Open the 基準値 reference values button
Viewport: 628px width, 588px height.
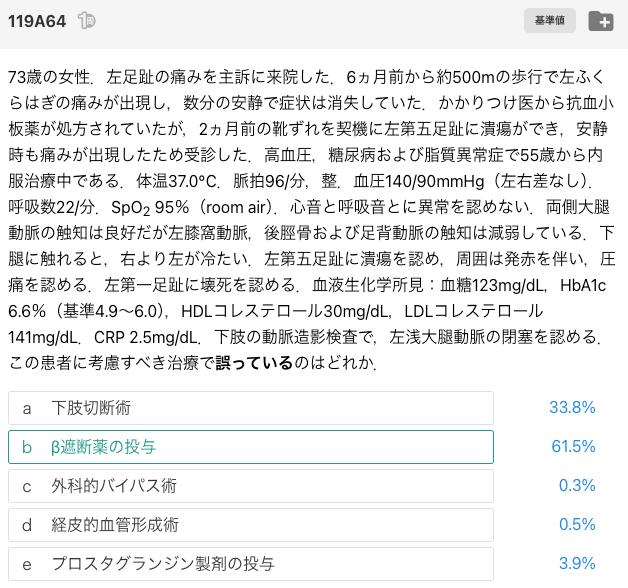[550, 20]
